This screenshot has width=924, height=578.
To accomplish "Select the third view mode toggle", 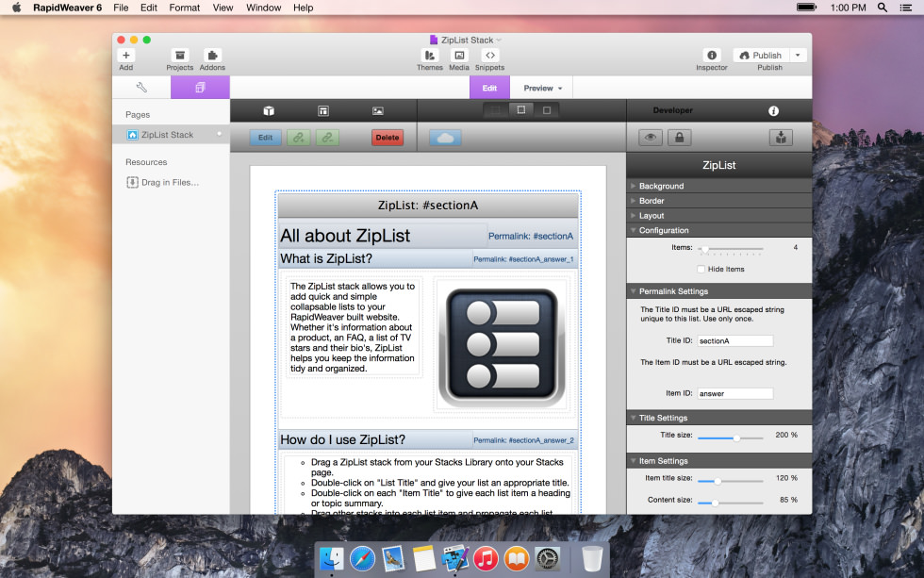I will click(x=547, y=110).
